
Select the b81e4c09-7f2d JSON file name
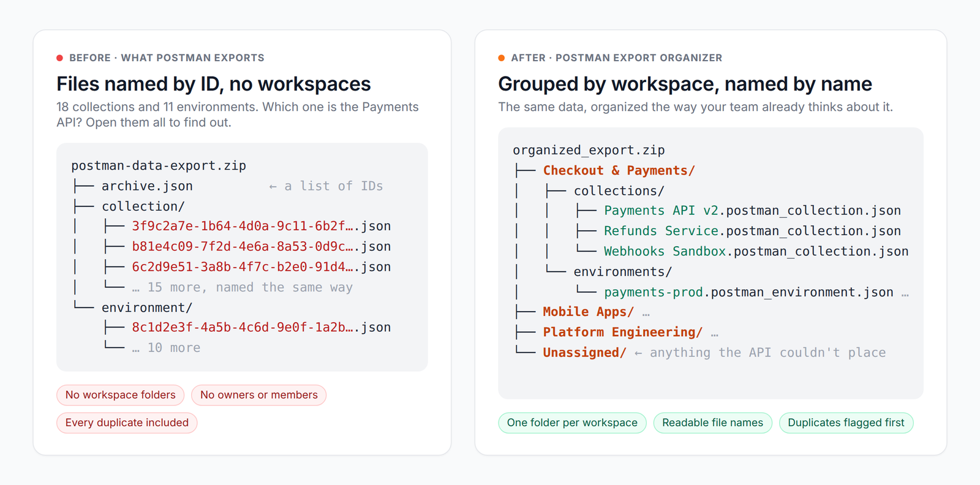(x=262, y=247)
